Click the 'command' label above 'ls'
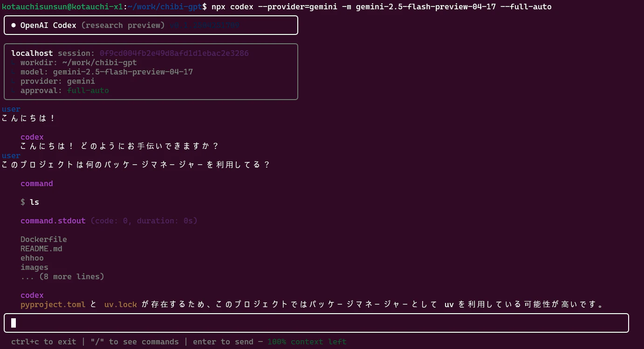 pos(37,183)
